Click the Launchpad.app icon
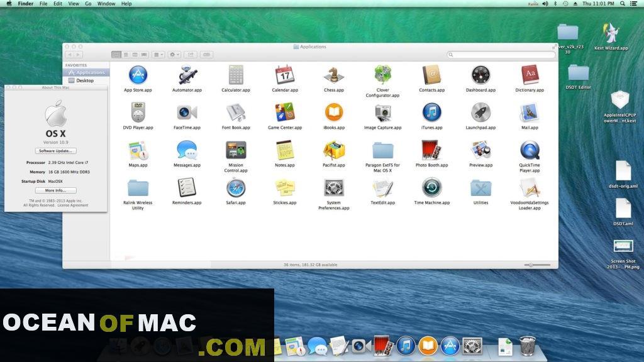The image size is (644, 362). pyautogui.click(x=480, y=112)
